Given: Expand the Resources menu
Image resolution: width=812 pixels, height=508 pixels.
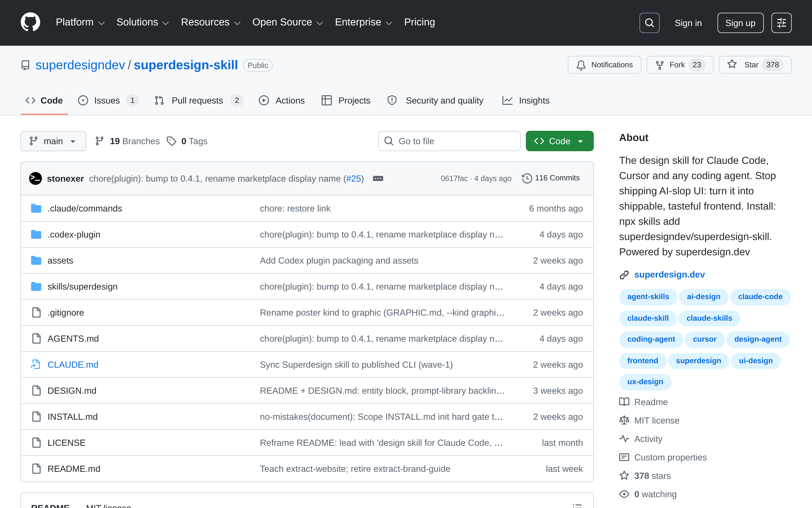Looking at the screenshot, I should pyautogui.click(x=211, y=22).
